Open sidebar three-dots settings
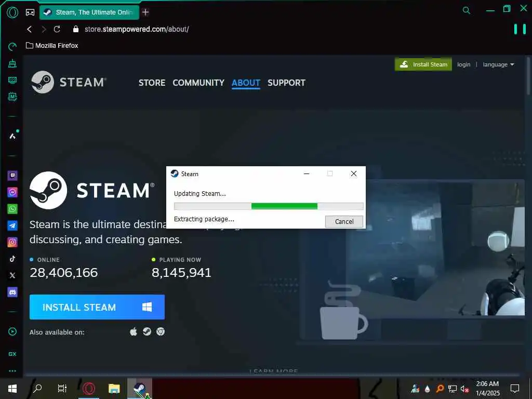Screen dimensions: 532x399 (x=12, y=371)
